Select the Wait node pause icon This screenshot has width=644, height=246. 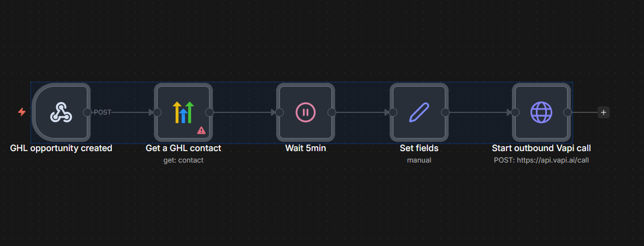[x=305, y=112]
